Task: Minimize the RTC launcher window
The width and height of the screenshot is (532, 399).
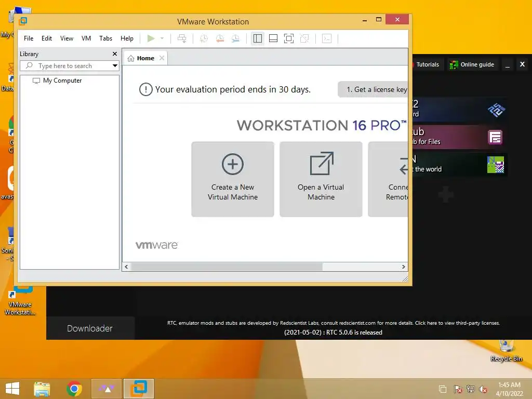Action: pyautogui.click(x=508, y=64)
